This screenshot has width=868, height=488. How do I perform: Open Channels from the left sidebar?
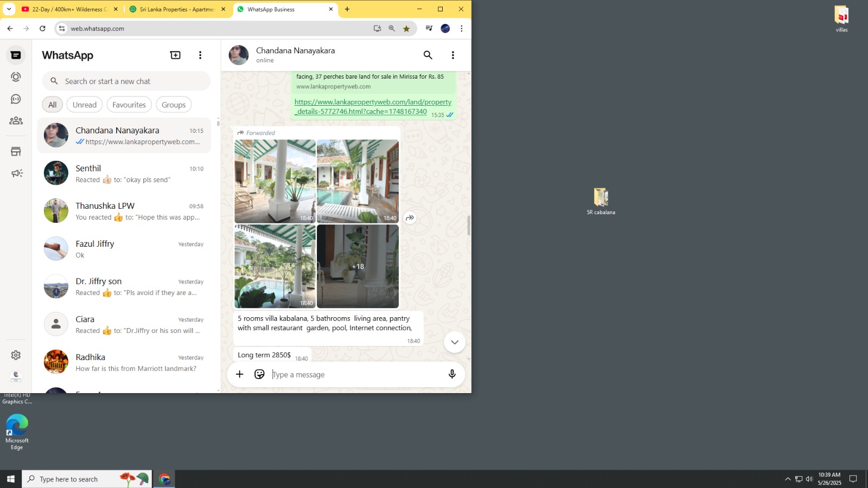16,99
